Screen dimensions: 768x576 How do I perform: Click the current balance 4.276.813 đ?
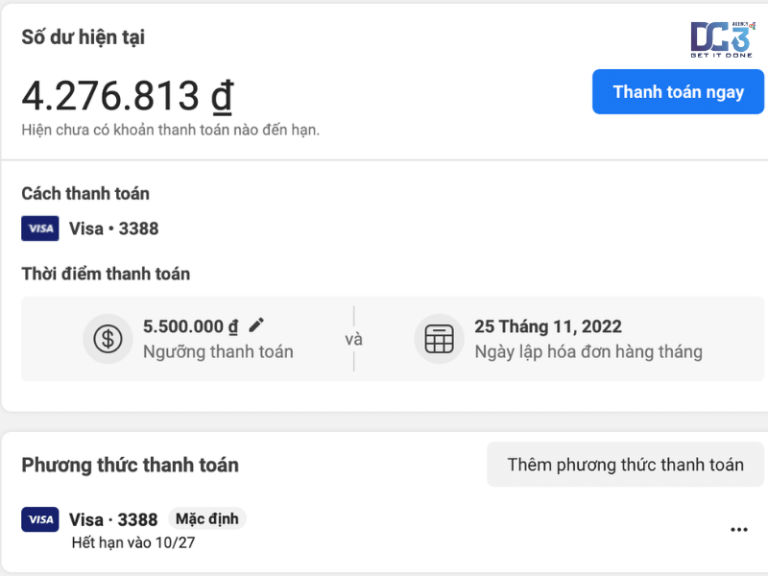coord(127,96)
